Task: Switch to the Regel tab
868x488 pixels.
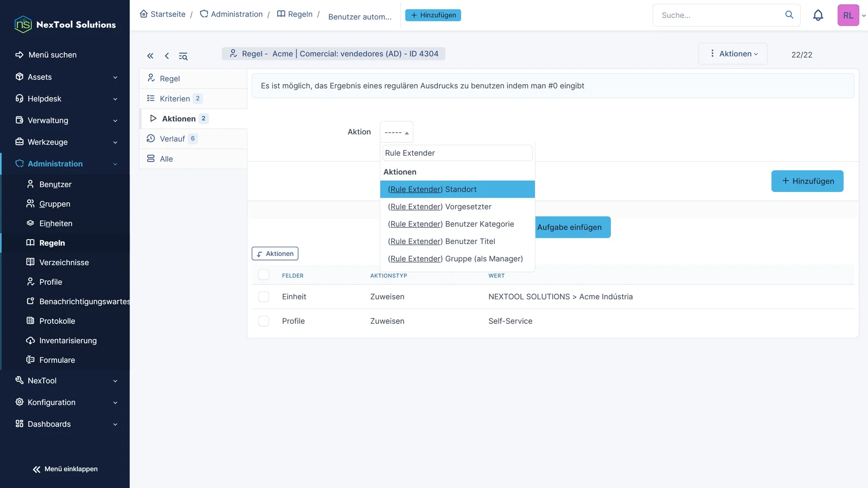Action: [193, 79]
